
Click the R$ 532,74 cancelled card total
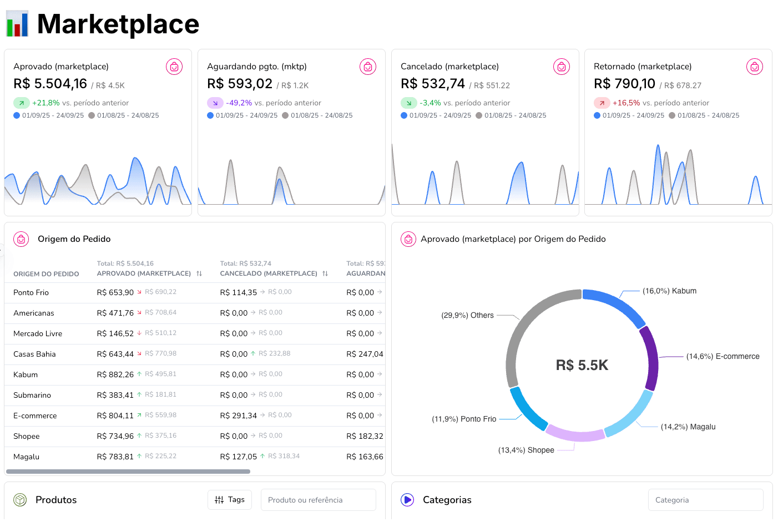click(433, 84)
